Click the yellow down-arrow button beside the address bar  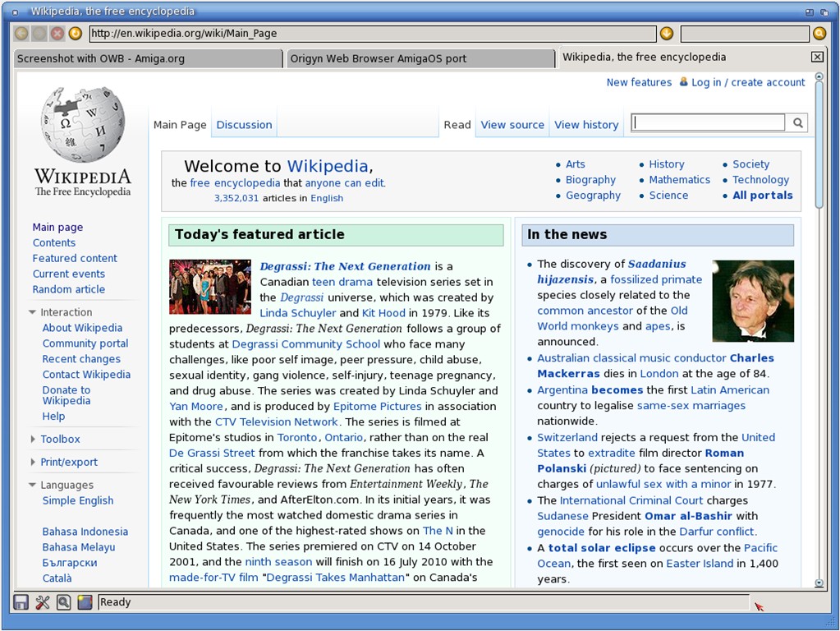(x=667, y=33)
